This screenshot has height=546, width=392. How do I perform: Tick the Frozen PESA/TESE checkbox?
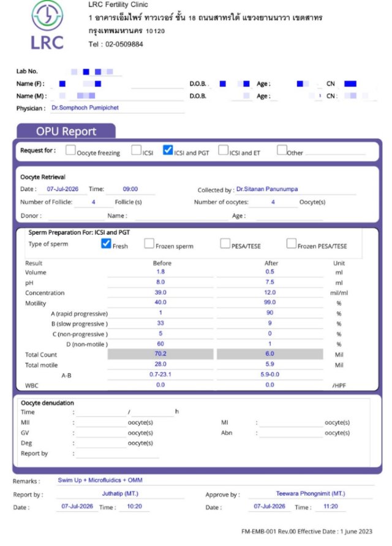pyautogui.click(x=291, y=243)
